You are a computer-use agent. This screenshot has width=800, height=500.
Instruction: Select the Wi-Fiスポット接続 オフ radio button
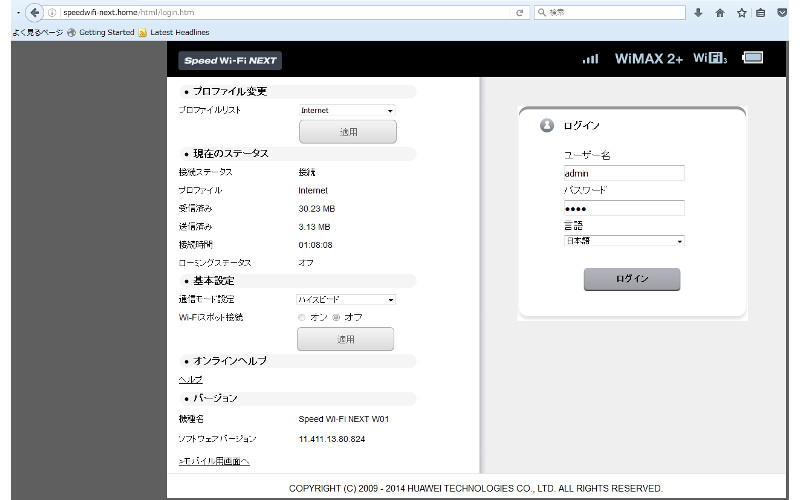[x=336, y=317]
